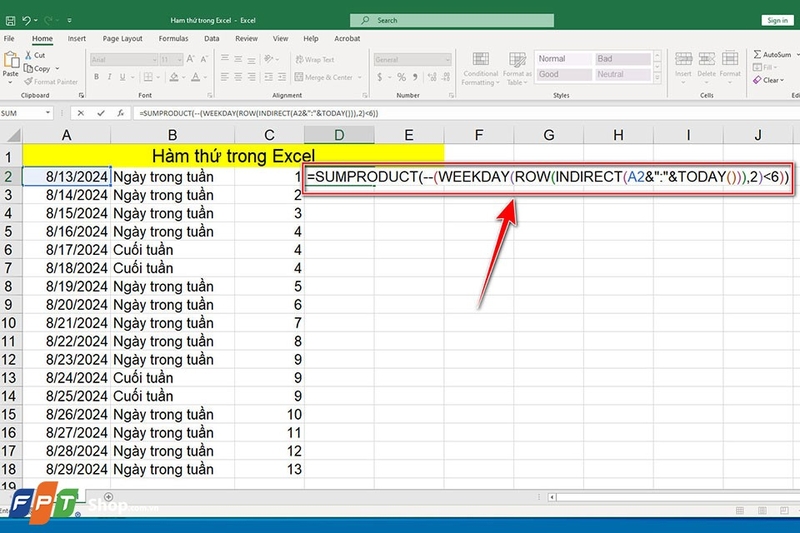Image resolution: width=800 pixels, height=533 pixels.
Task: Click the horizontal scrollbar left arrow
Action: tap(552, 497)
